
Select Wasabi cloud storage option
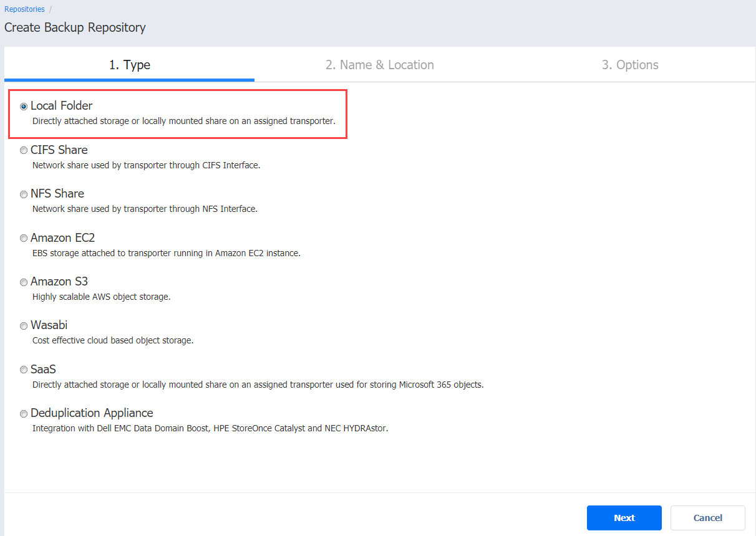(24, 325)
